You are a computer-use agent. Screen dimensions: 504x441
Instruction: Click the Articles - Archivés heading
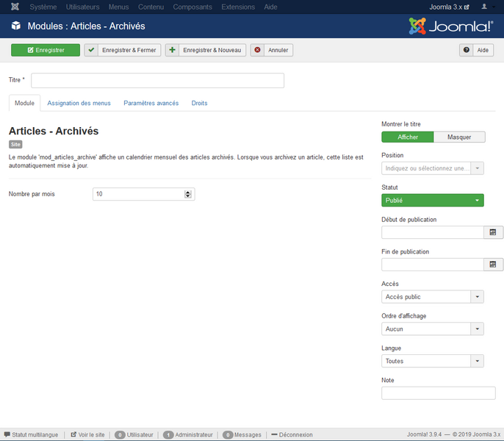point(54,131)
